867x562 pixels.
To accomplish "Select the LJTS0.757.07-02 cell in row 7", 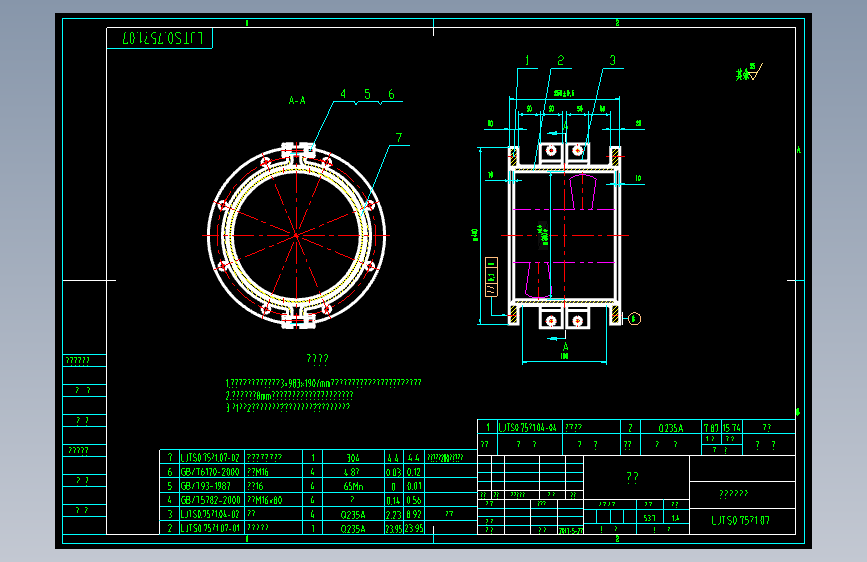I will pyautogui.click(x=210, y=457).
